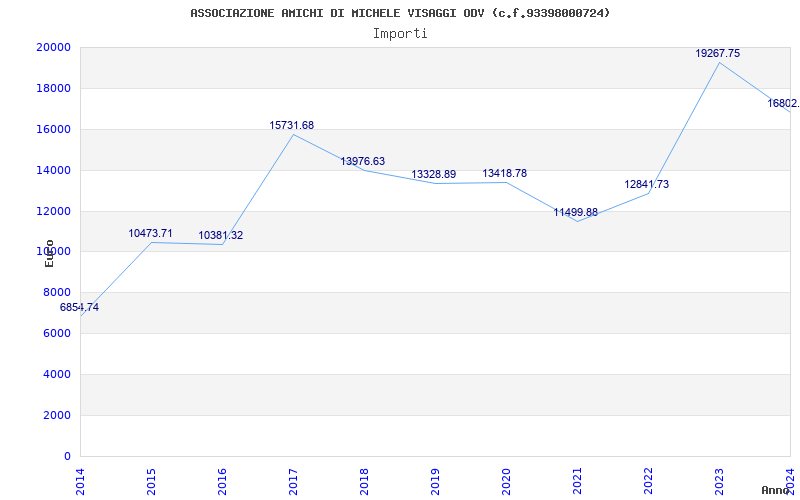
Task: Click the 16000 y-axis tick label
Action: coord(53,130)
